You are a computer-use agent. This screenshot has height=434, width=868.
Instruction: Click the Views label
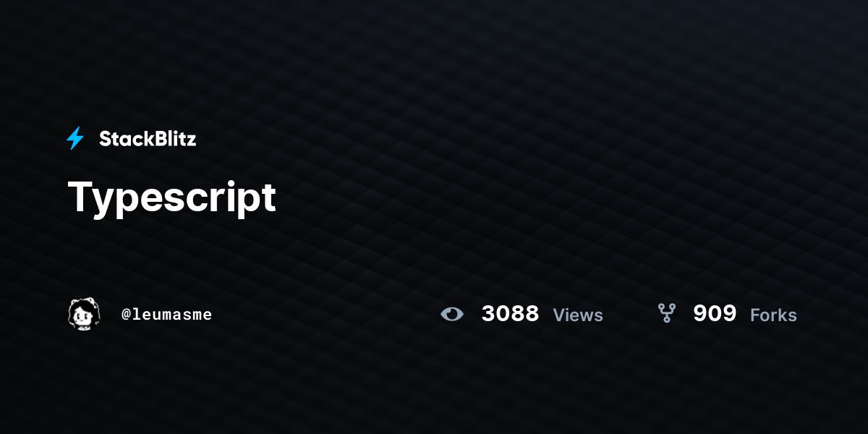point(578,315)
